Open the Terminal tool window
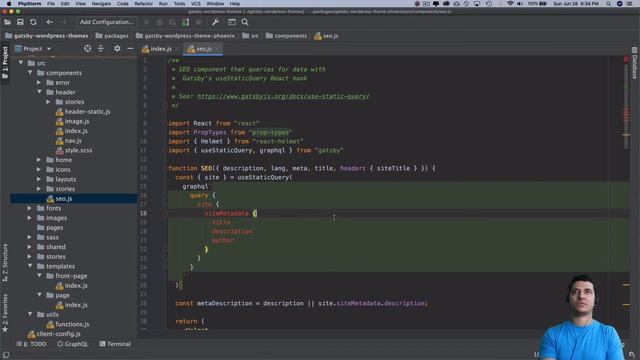Viewport: 640px width, 360px height. point(115,344)
